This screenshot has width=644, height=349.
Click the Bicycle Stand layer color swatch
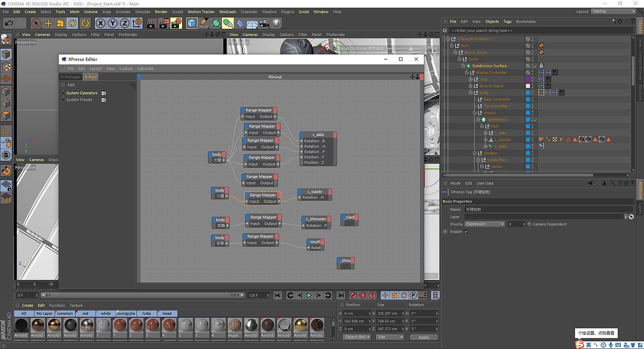(528, 86)
